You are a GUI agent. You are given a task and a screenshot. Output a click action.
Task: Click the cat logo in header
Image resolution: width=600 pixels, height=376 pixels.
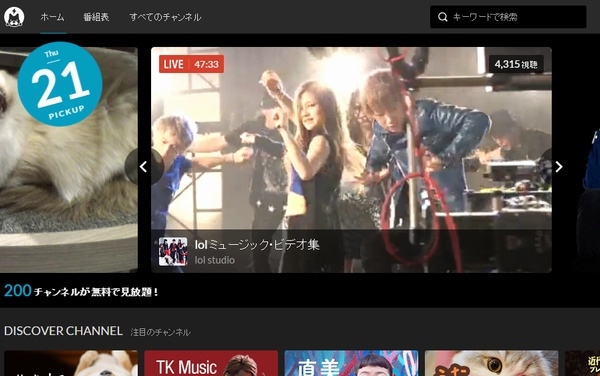[x=14, y=17]
